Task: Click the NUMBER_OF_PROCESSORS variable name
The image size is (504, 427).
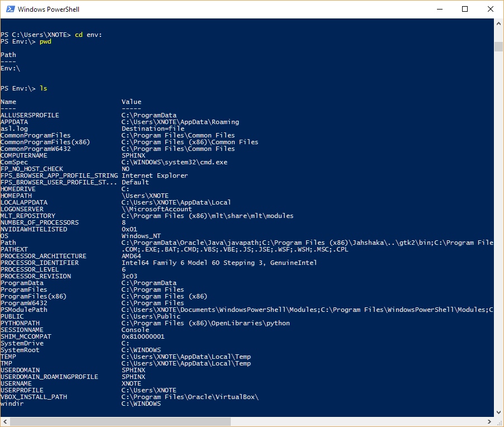Action: coord(40,222)
